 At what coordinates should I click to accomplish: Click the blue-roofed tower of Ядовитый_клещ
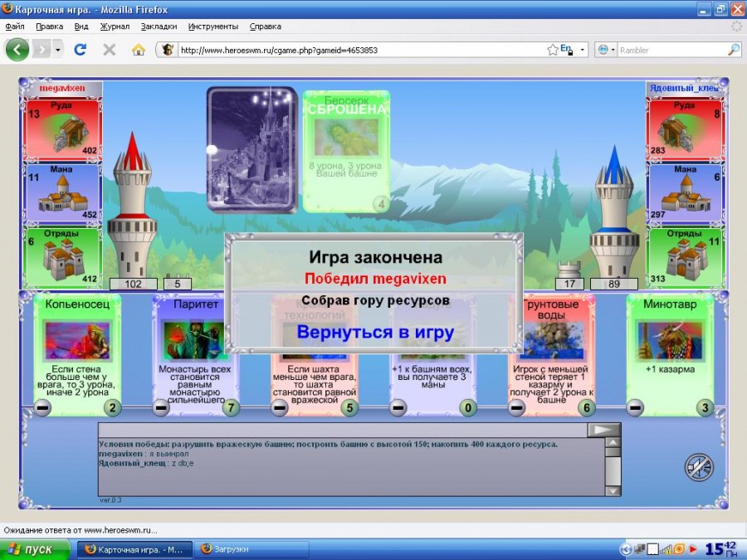[614, 212]
